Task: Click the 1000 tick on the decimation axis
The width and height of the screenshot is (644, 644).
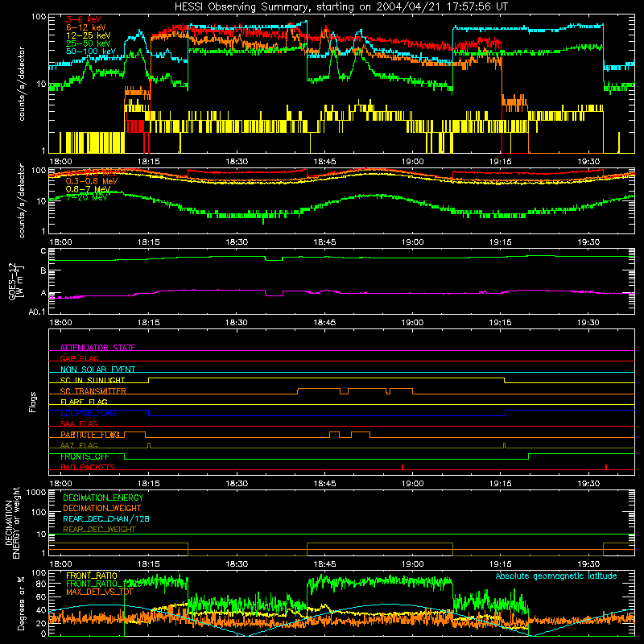Action: [36, 492]
